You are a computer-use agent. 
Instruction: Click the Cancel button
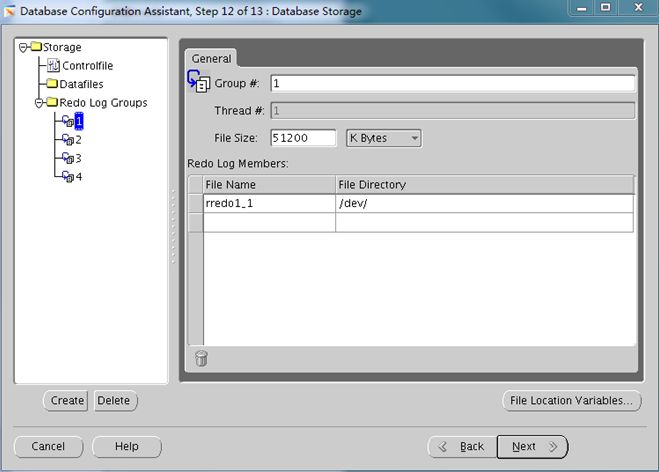pos(48,446)
